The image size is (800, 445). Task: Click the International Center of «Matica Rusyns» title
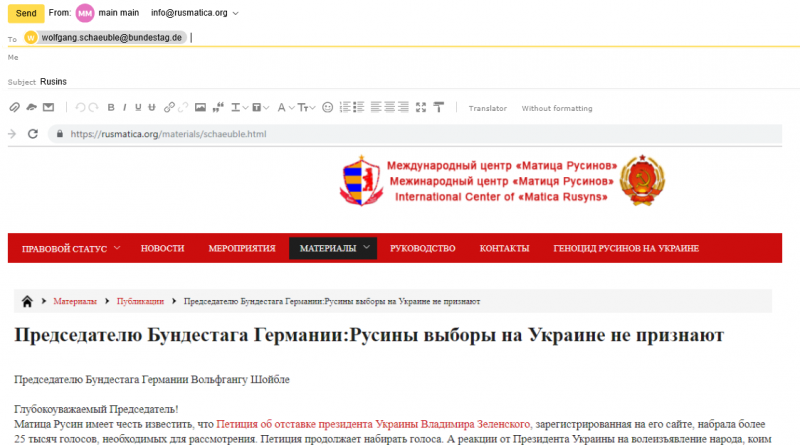(x=501, y=197)
